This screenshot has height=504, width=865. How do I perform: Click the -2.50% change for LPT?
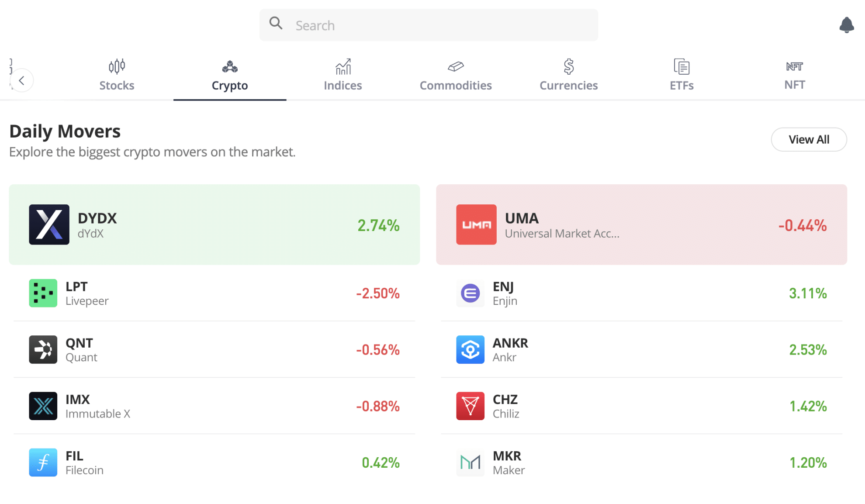378,293
